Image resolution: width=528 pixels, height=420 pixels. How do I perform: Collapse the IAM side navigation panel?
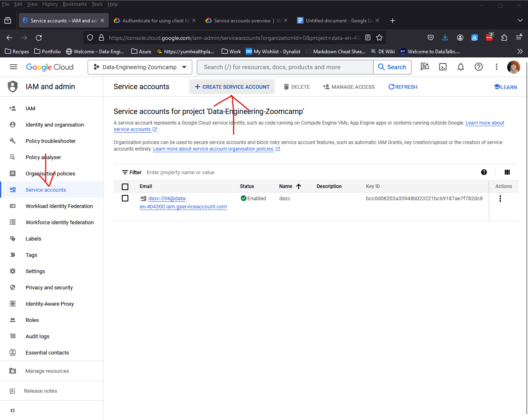(12, 411)
